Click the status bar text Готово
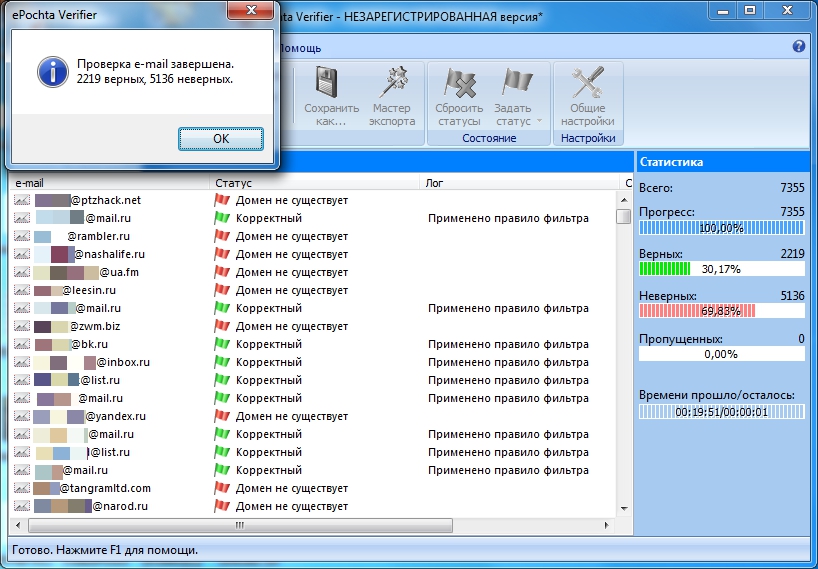 [x=105, y=550]
